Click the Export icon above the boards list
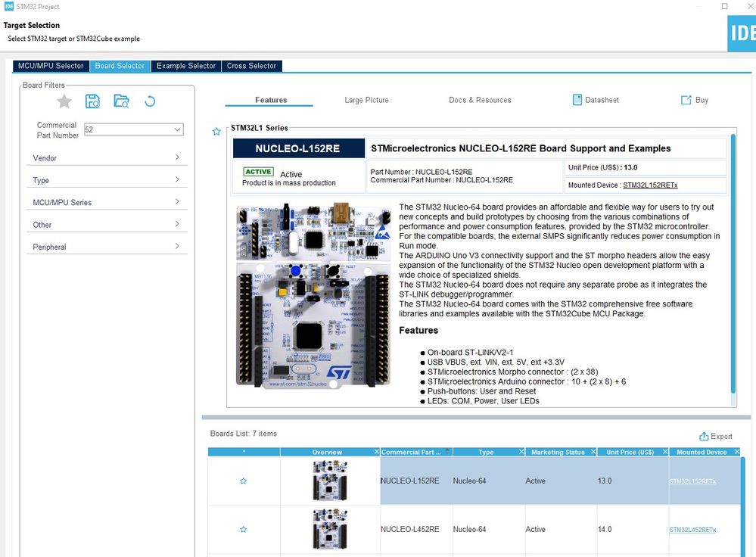The height and width of the screenshot is (557, 756). 704,436
